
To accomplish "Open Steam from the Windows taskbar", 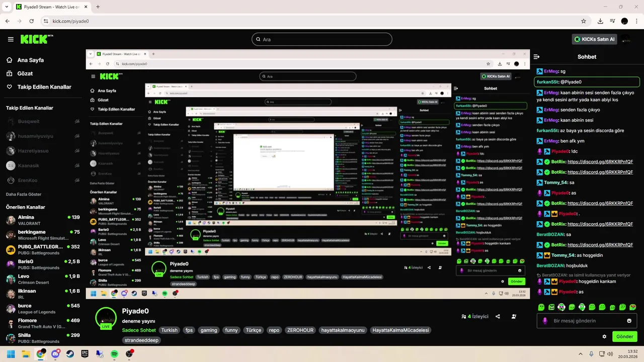I will click(x=70, y=354).
